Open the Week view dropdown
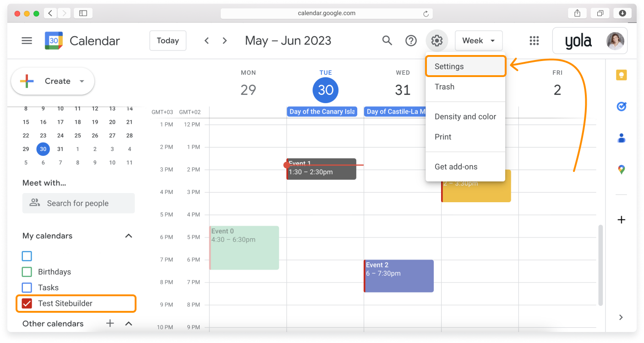 (x=478, y=41)
